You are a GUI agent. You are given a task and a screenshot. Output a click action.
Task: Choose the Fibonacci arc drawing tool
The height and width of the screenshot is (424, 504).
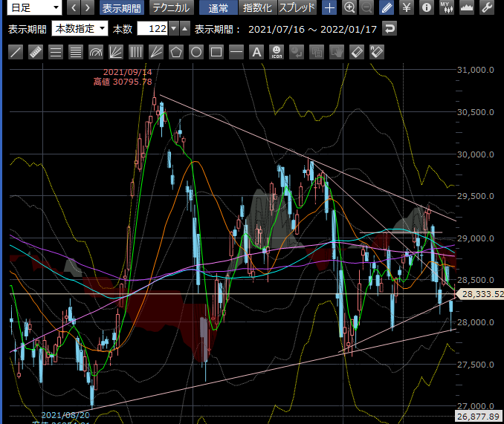click(x=96, y=52)
